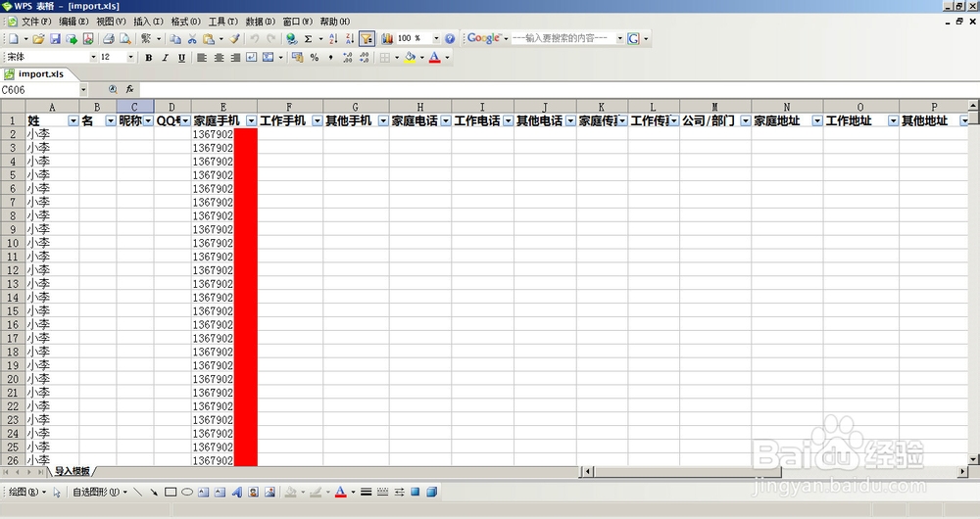The height and width of the screenshot is (519, 980).
Task: Apply red font color A in drawing toolbar
Action: (x=341, y=493)
